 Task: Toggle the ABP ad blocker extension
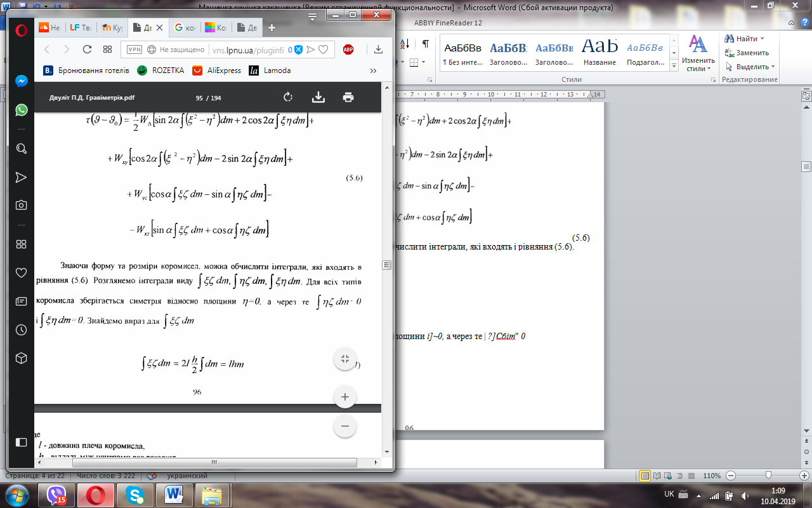tap(348, 50)
